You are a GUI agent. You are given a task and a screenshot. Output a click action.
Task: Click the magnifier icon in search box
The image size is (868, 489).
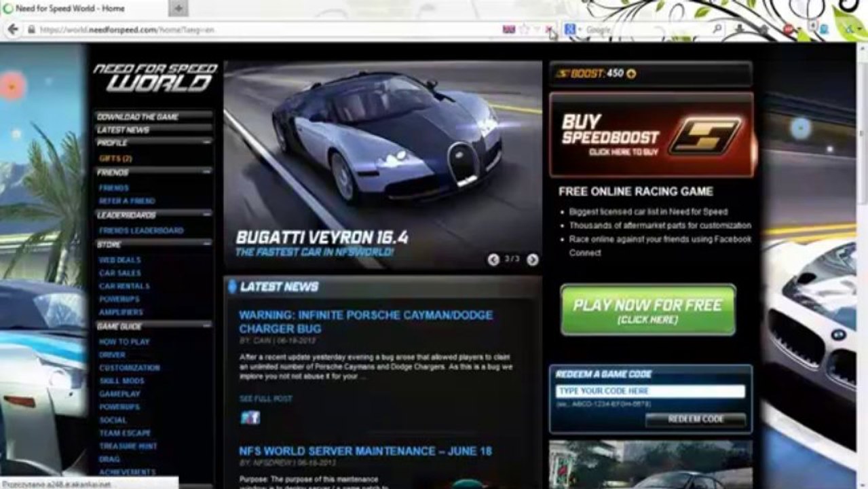(x=717, y=29)
